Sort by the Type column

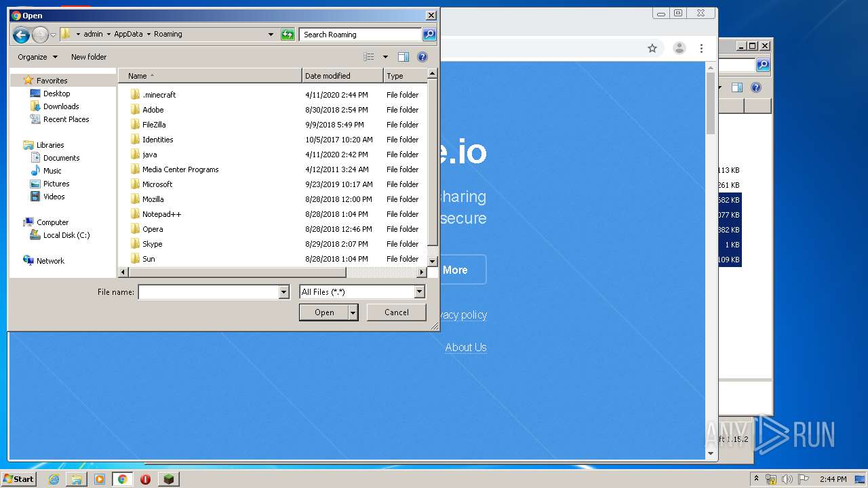[x=406, y=76]
